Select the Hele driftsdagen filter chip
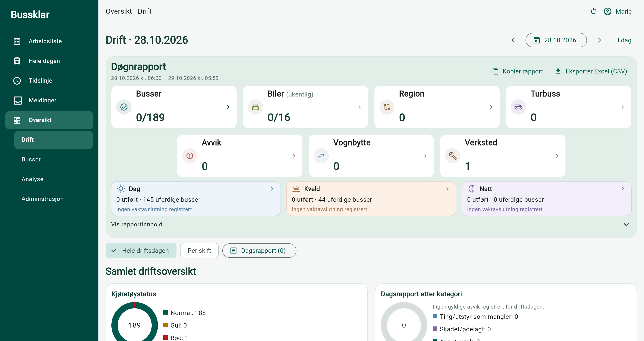This screenshot has width=644, height=341. [141, 251]
